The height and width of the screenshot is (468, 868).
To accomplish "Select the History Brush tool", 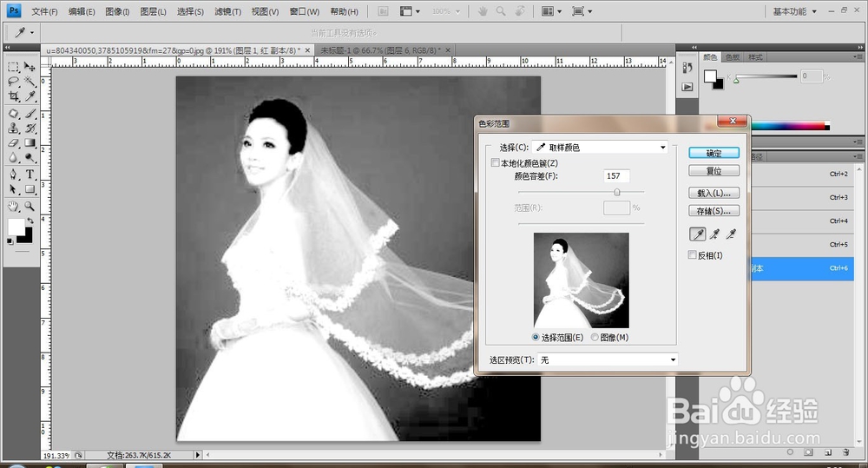I will 30,129.
